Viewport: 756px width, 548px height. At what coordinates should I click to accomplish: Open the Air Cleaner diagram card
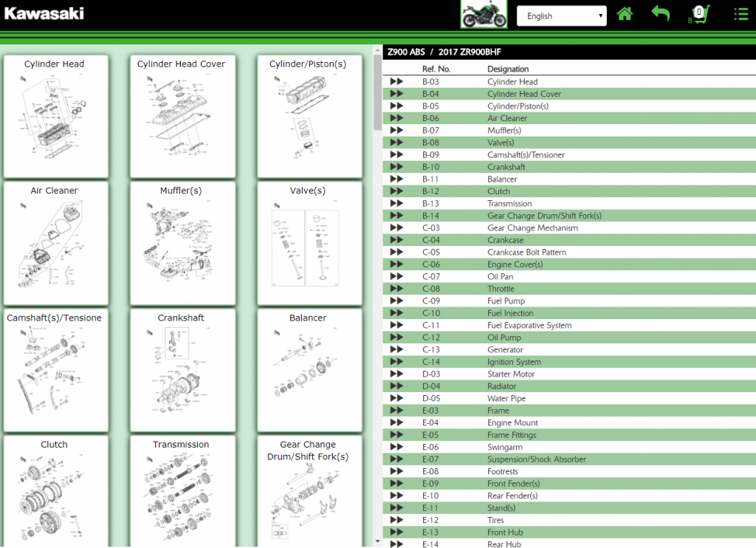click(56, 243)
